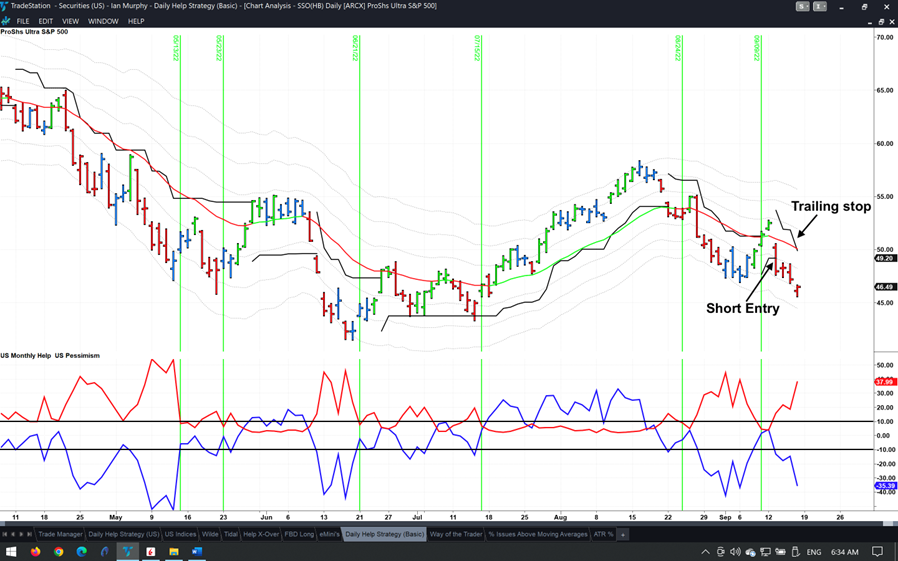898x561 pixels.
Task: Open Microsoft Word from the taskbar
Action: tap(197, 551)
